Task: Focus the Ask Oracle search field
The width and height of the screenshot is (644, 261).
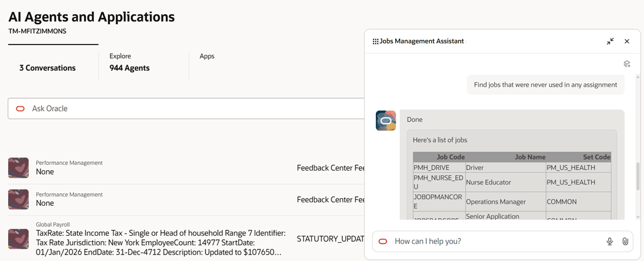Action: coord(186,109)
